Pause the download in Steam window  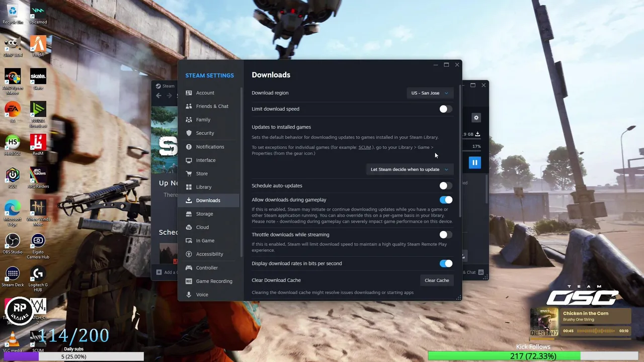click(x=474, y=162)
